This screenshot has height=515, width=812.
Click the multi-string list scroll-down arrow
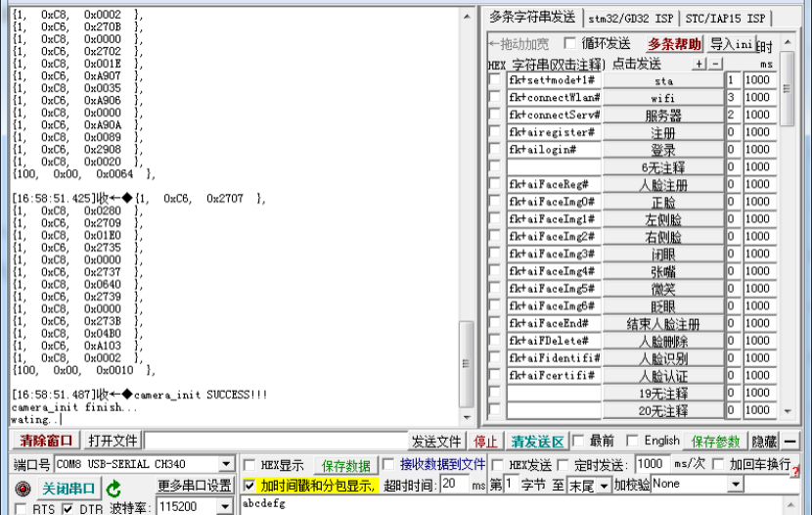[788, 411]
